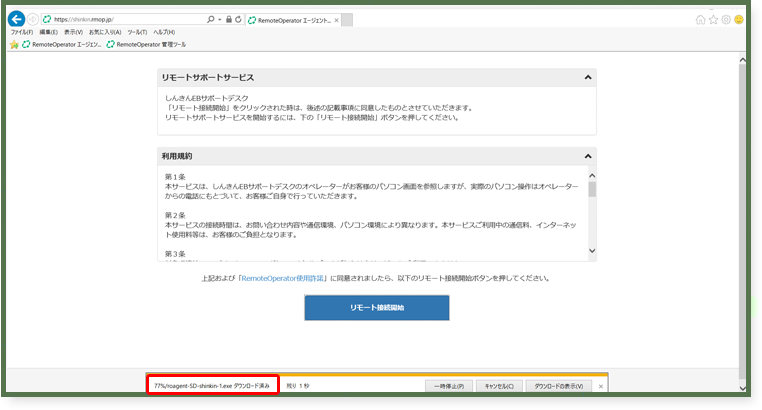Click the search magnifier in address bar
This screenshot has height=410, width=762.
tap(210, 19)
